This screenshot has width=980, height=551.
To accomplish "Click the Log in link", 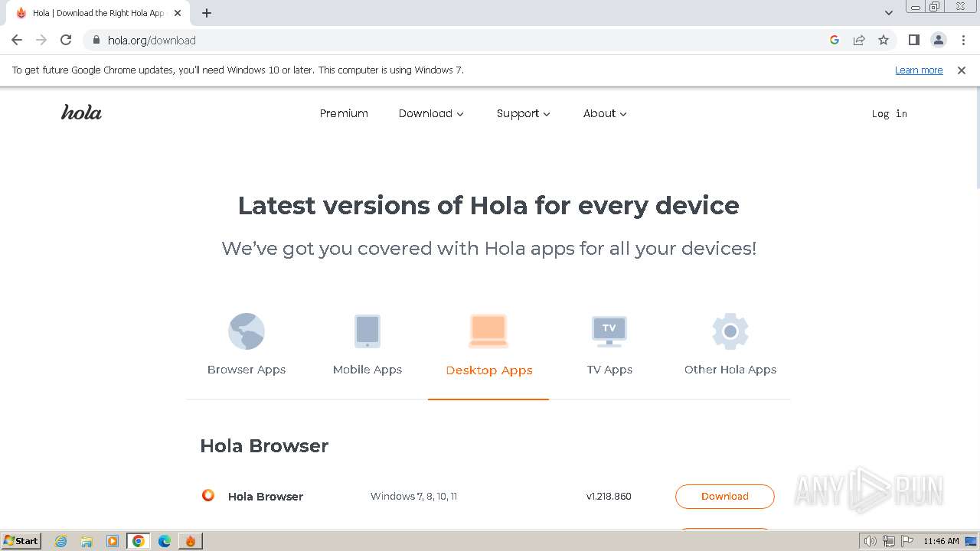I will coord(889,113).
